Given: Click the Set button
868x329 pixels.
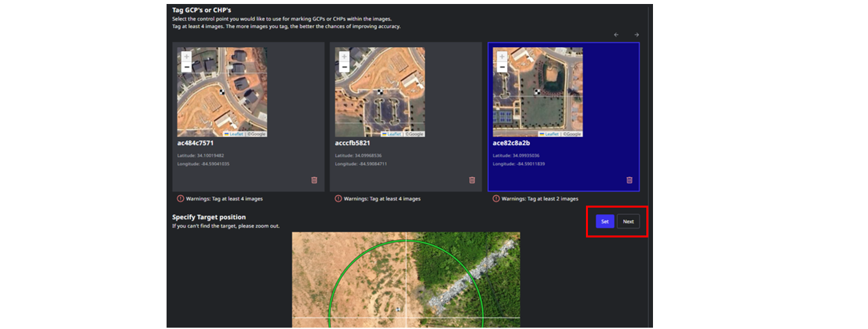Looking at the screenshot, I should coord(605,222).
